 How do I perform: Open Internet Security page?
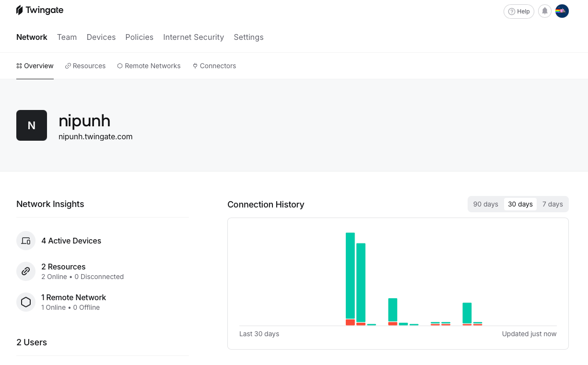click(193, 37)
